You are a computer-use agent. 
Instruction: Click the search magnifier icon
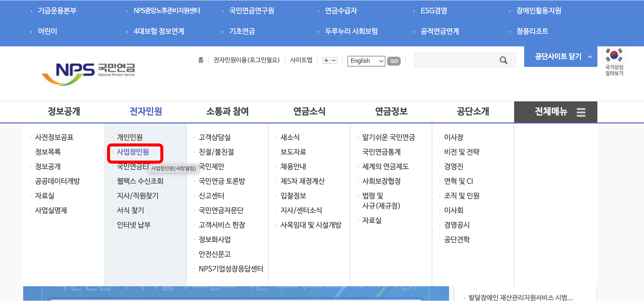point(503,60)
